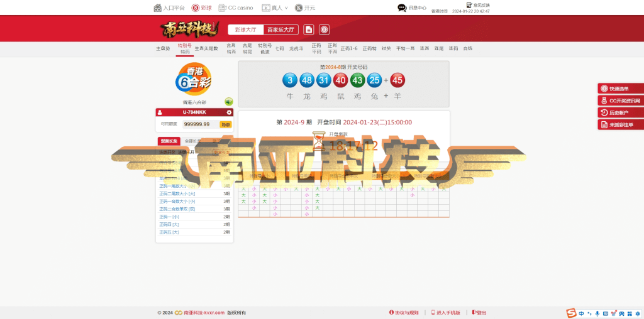The height and width of the screenshot is (319, 644).
Task: Expand the 真人 dropdown arrow
Action: pyautogui.click(x=286, y=8)
